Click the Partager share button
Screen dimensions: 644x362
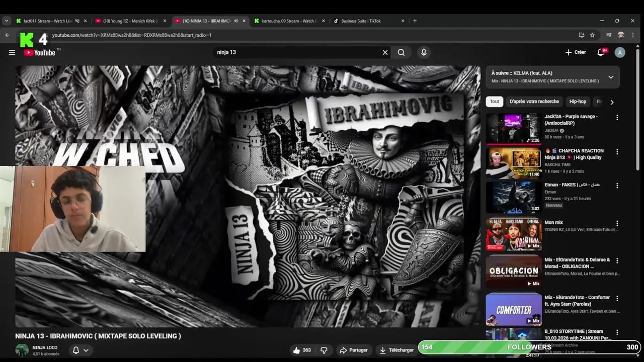[353, 350]
